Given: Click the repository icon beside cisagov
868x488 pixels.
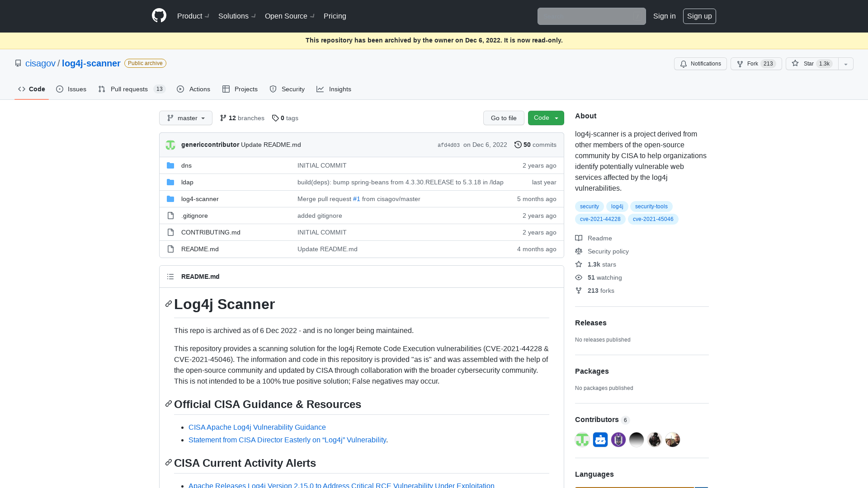Looking at the screenshot, I should point(18,63).
